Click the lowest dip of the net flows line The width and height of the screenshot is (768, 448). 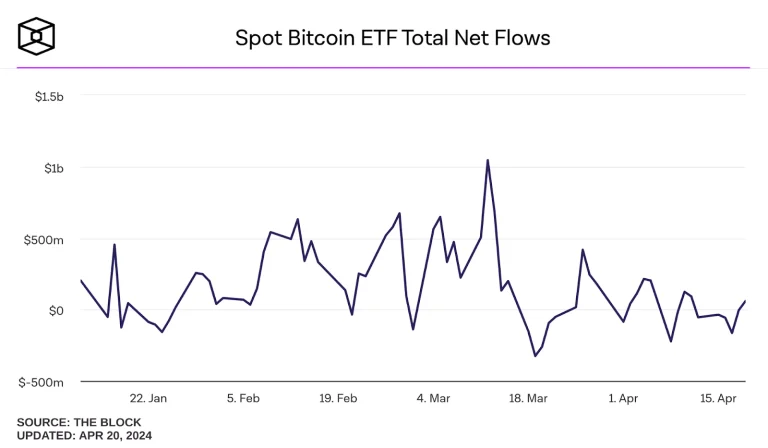tap(535, 356)
